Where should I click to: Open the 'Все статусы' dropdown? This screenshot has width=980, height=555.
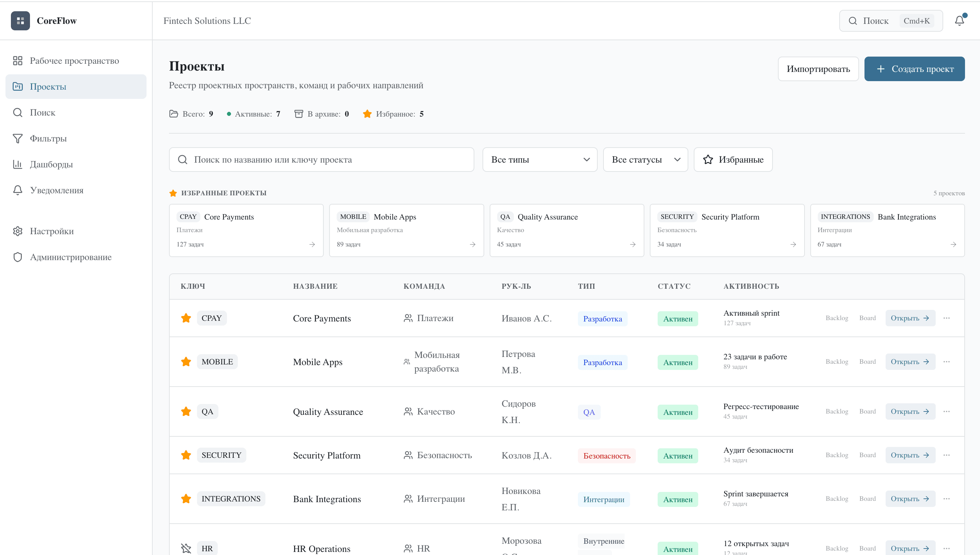pyautogui.click(x=645, y=159)
